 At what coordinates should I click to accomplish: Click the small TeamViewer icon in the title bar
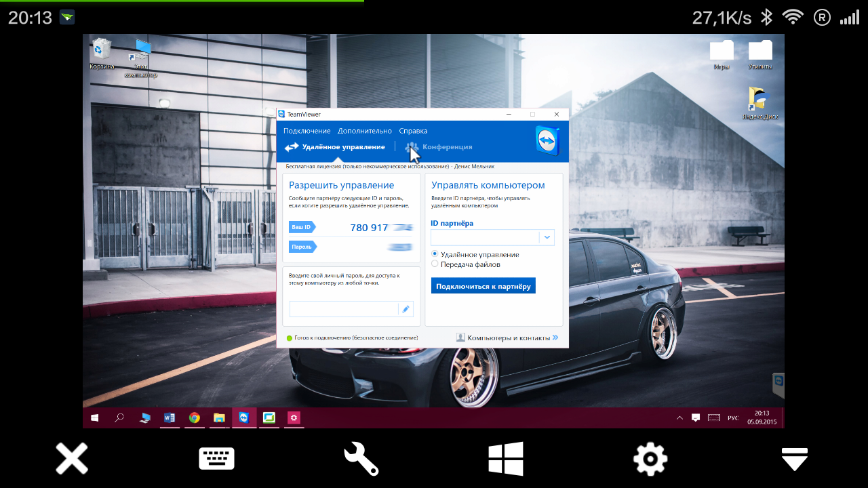coord(281,114)
